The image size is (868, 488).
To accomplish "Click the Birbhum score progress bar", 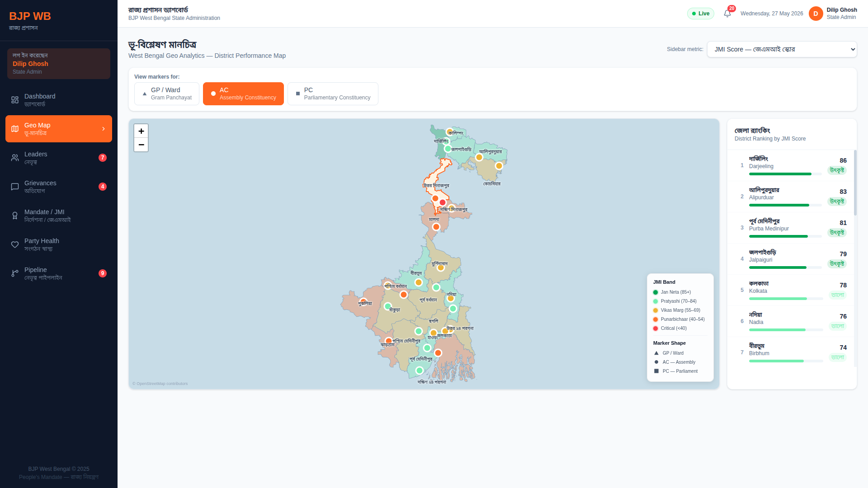I will (785, 361).
